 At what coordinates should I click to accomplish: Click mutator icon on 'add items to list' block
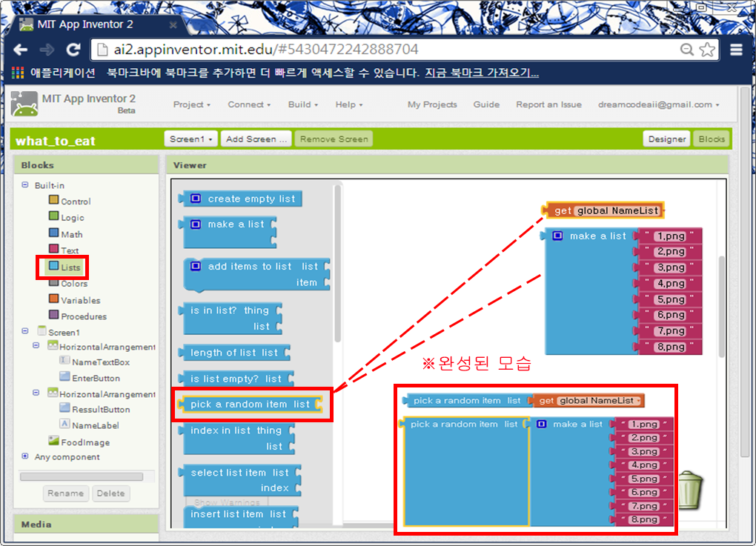coord(196,266)
